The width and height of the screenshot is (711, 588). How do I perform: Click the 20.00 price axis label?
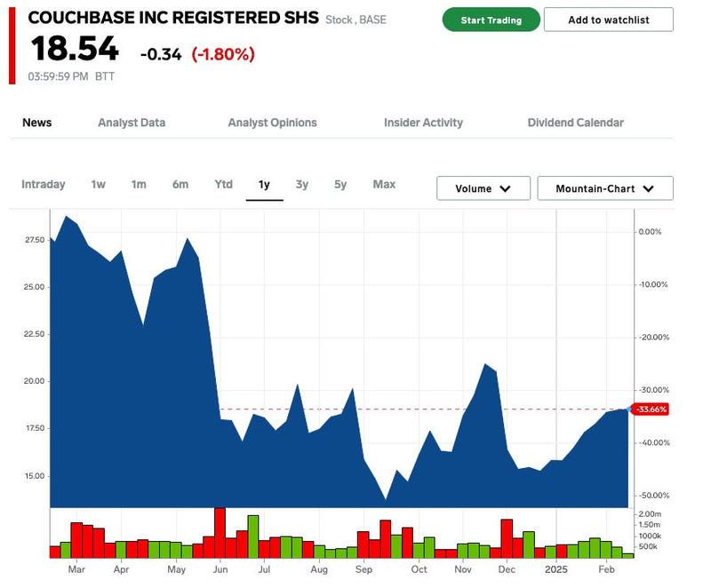35,381
